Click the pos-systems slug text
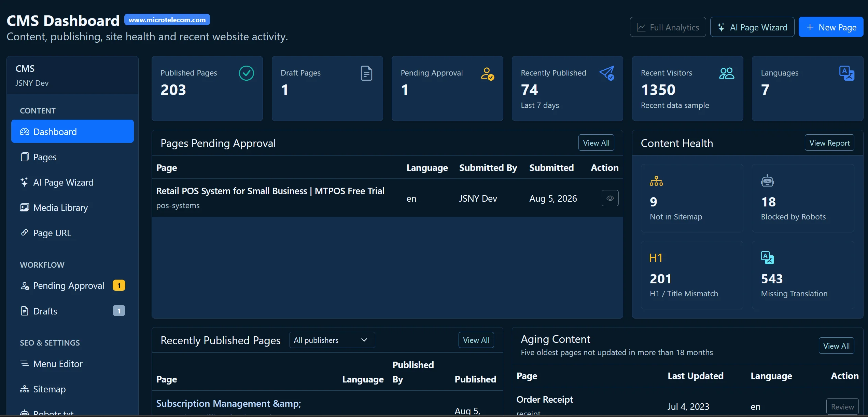 tap(178, 205)
